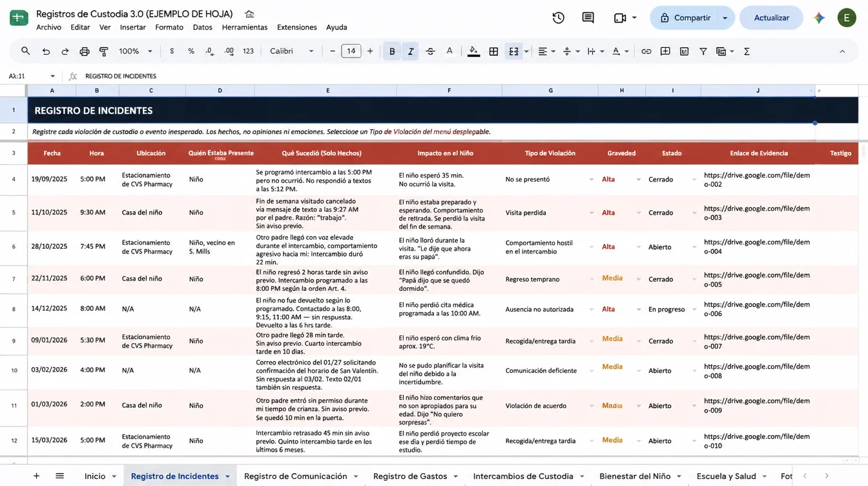Click the font size field
The image size is (868, 486).
[351, 51]
